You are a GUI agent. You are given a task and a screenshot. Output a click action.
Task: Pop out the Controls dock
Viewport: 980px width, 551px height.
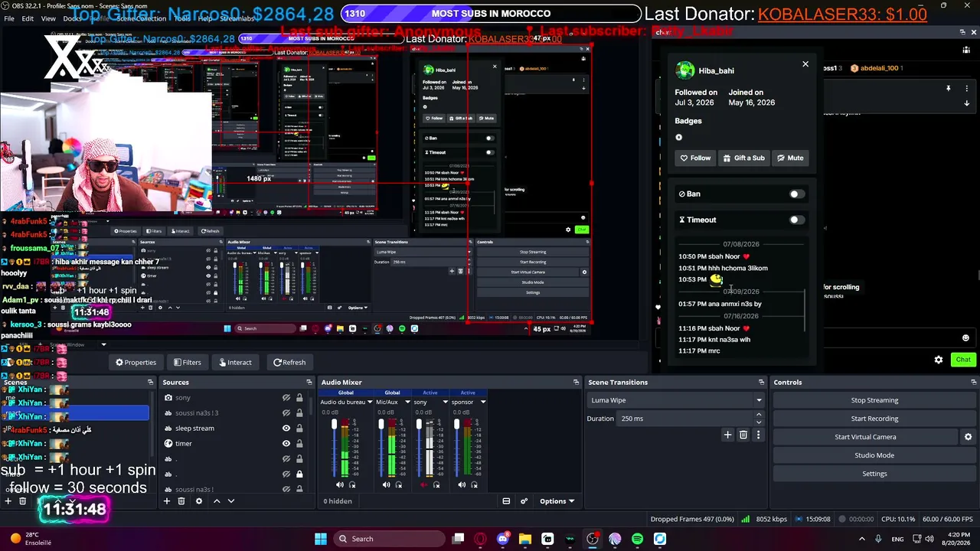(974, 382)
